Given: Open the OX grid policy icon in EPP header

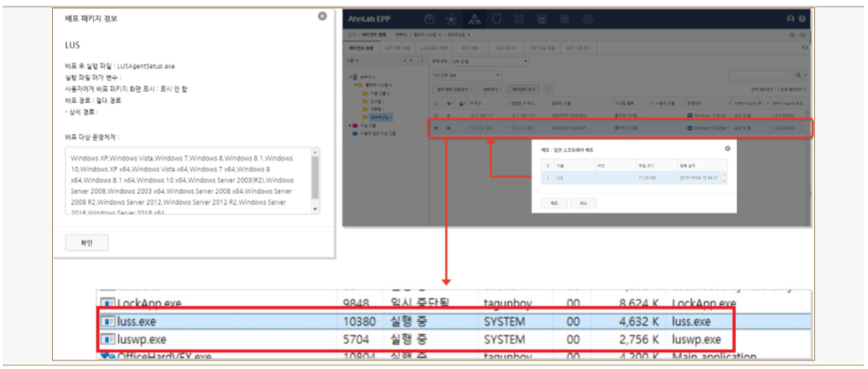Looking at the screenshot, I should pos(519,19).
